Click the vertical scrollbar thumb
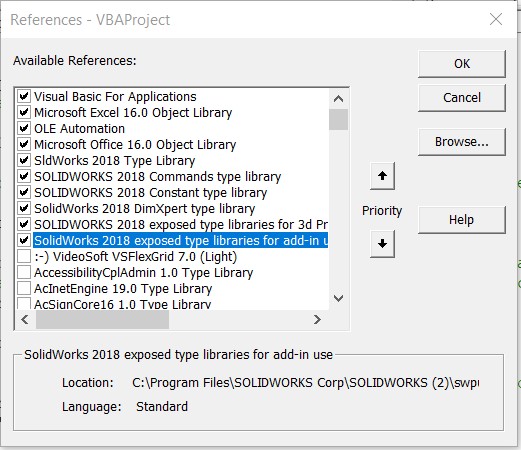 (x=338, y=119)
